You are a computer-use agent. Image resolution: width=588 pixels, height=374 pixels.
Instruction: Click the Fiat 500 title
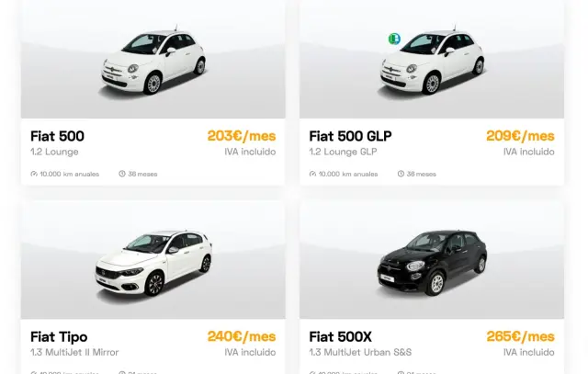(57, 136)
